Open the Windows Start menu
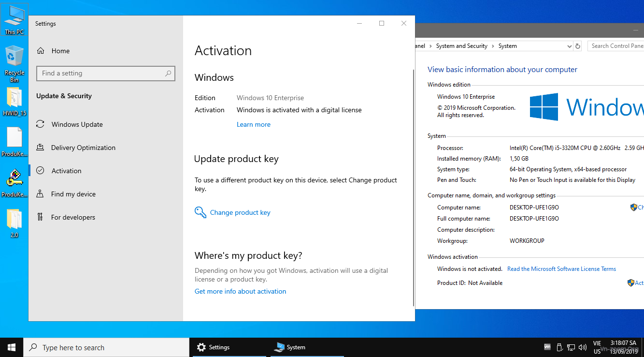644x357 pixels. 12,347
